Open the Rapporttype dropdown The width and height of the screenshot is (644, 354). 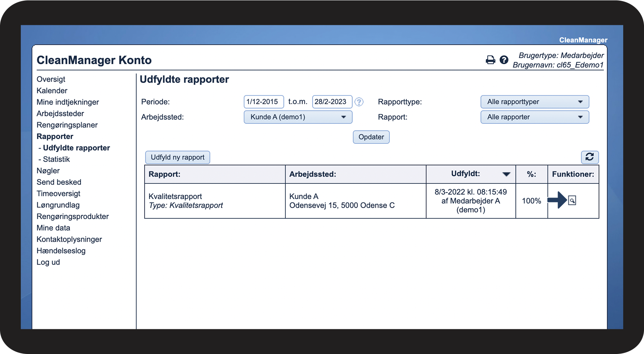534,102
